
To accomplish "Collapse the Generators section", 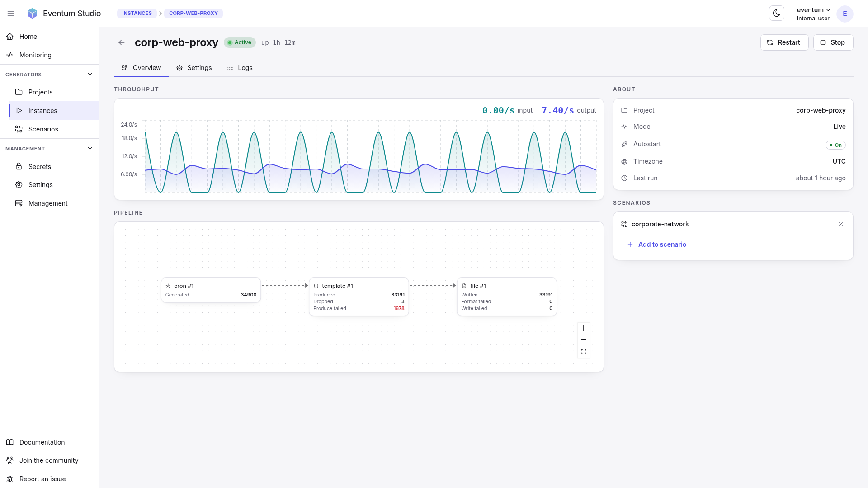I will click(x=90, y=74).
